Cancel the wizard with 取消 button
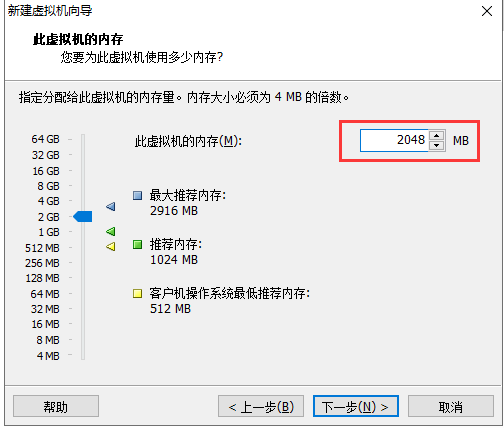Screen dimensions: 504x428 (x=451, y=406)
